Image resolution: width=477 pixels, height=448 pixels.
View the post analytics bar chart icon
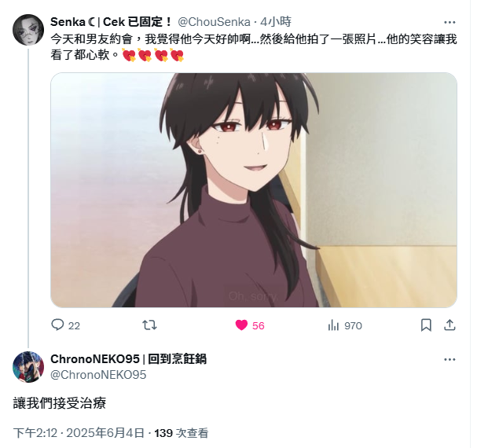click(333, 325)
